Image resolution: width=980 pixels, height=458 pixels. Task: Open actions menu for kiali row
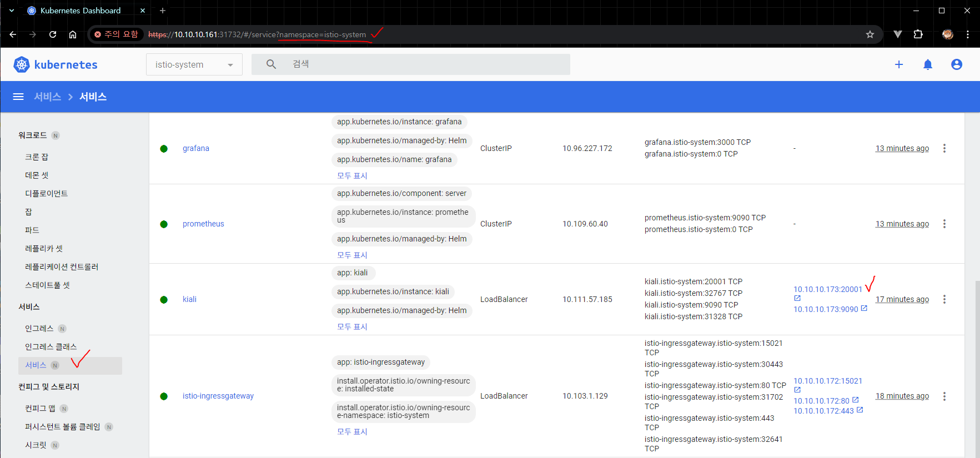944,299
